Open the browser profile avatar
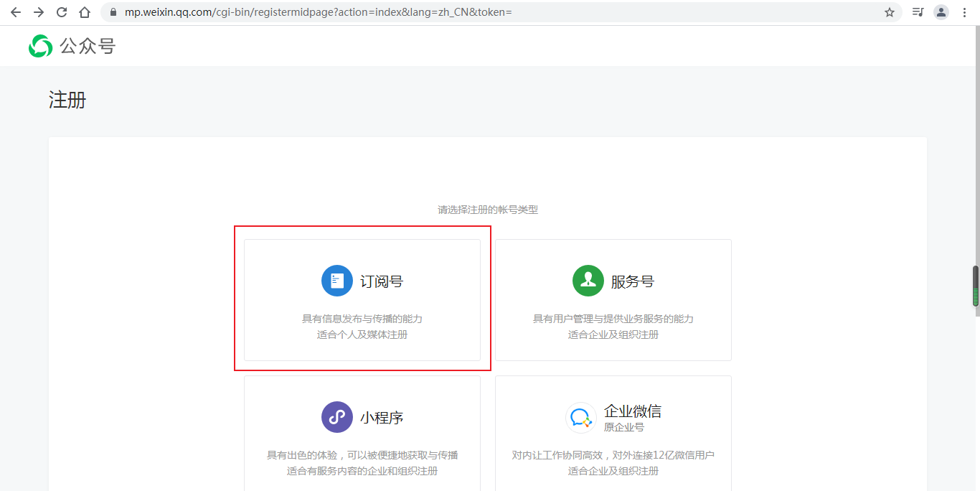Image resolution: width=980 pixels, height=491 pixels. tap(941, 12)
